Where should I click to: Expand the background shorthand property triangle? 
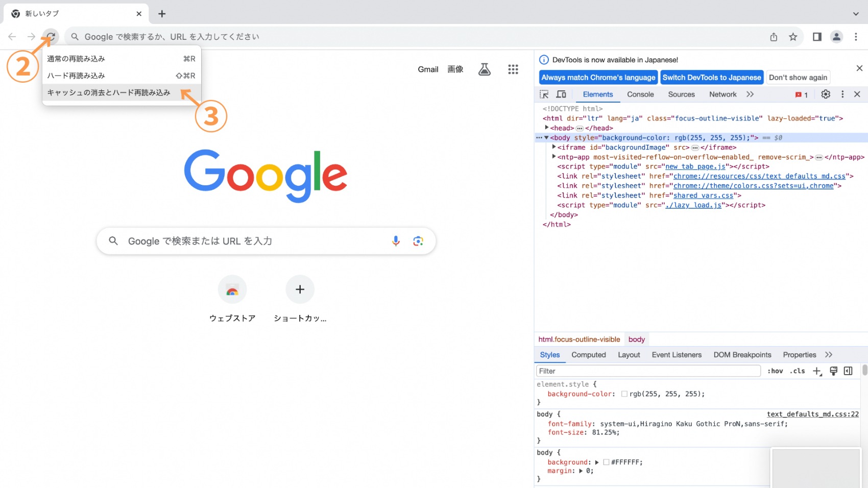coord(597,462)
